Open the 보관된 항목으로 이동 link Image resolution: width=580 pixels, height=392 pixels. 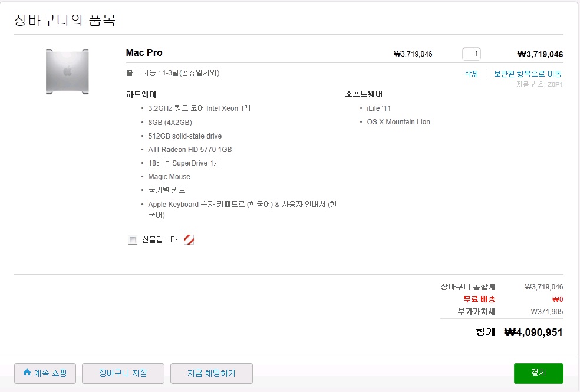(x=528, y=74)
